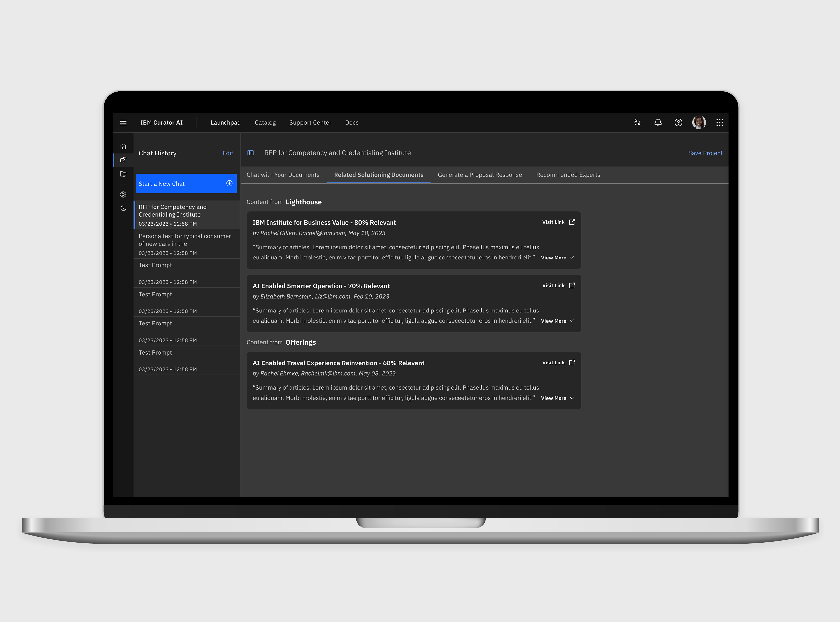The image size is (840, 622).
Task: Open the folder icon in the sidebar
Action: tap(123, 174)
